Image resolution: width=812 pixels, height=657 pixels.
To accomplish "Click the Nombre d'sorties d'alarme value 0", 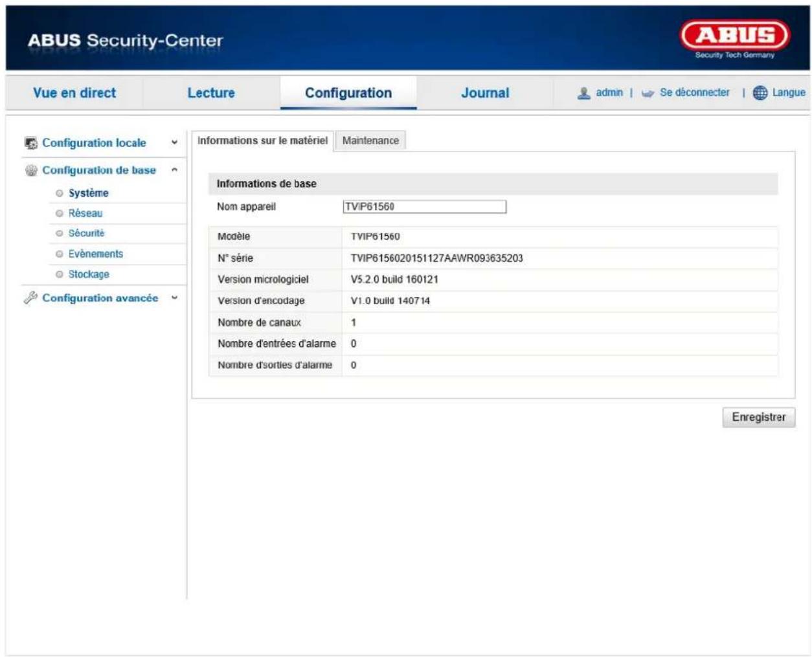I will click(354, 364).
